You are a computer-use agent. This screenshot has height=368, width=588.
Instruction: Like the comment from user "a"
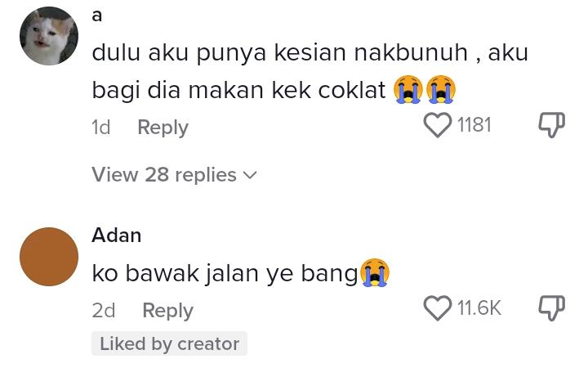pos(439,125)
